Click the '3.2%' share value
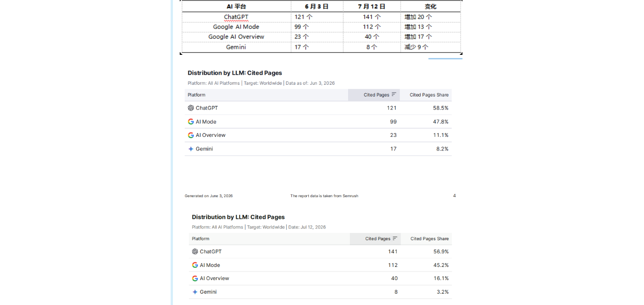This screenshot has width=644, height=305. [x=442, y=292]
